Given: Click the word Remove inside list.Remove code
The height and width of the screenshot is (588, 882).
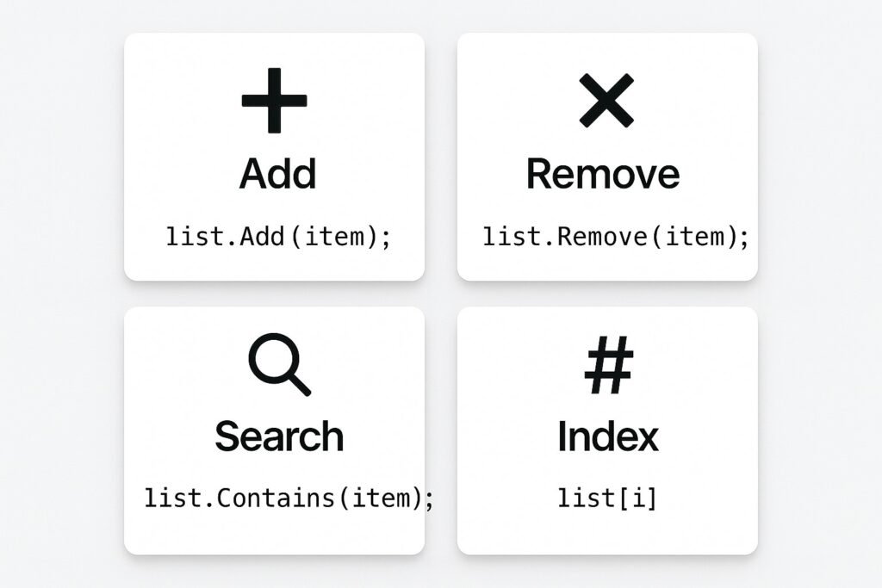Looking at the screenshot, I should [602, 237].
